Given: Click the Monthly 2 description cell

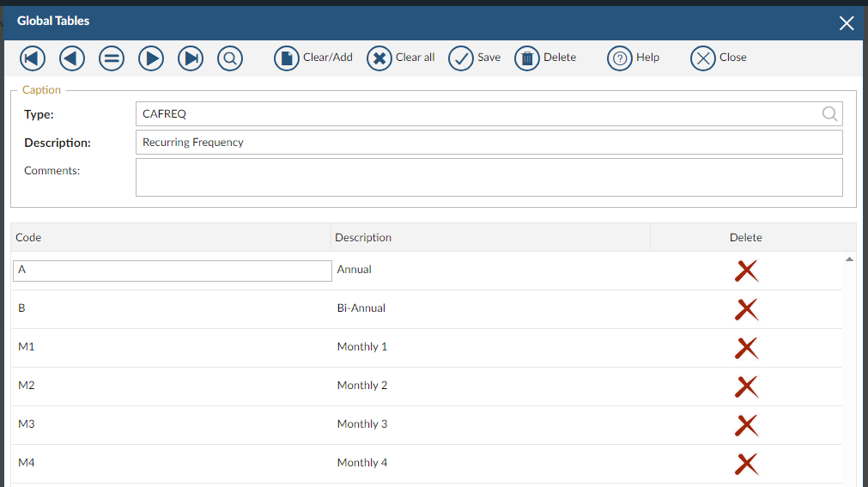Looking at the screenshot, I should click(x=492, y=387).
